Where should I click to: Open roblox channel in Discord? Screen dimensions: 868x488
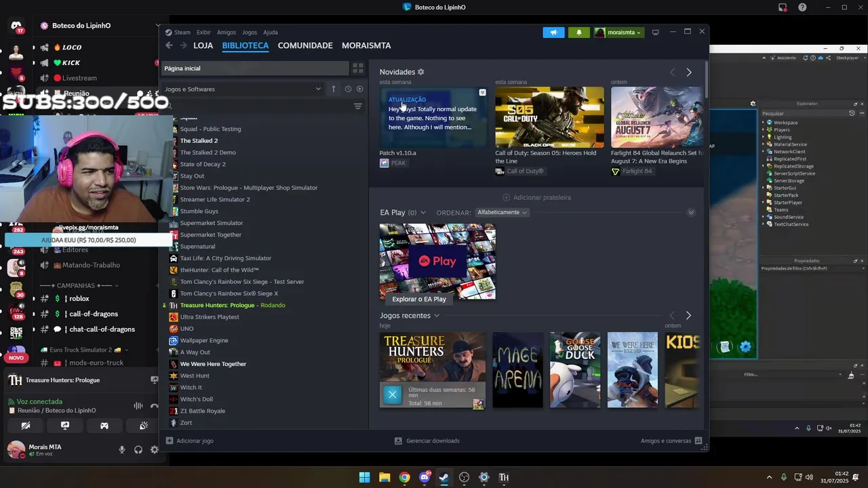point(79,299)
